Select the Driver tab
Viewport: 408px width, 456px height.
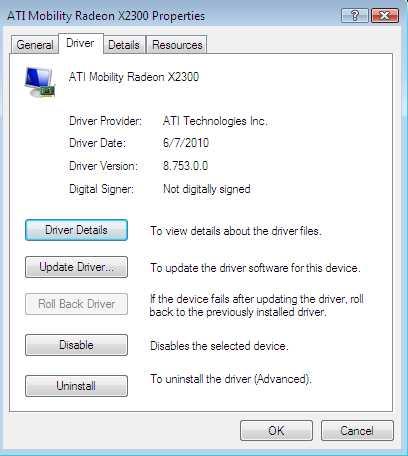[x=80, y=43]
